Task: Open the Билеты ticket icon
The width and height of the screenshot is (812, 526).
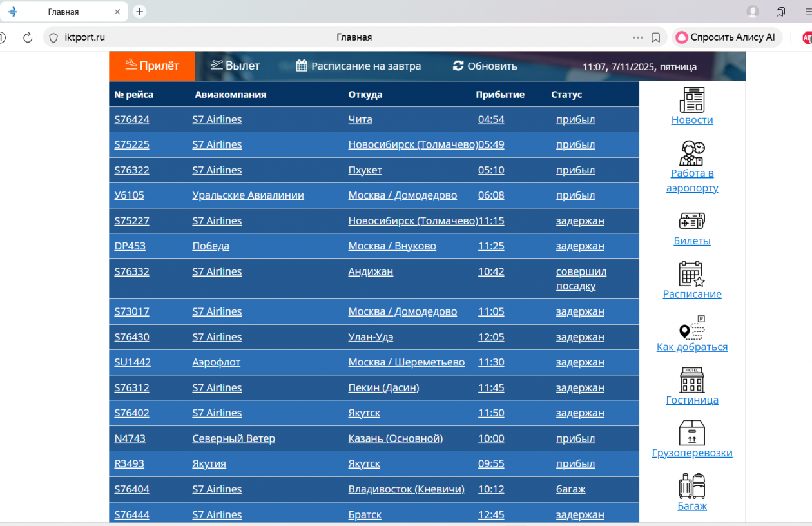Action: coord(692,221)
